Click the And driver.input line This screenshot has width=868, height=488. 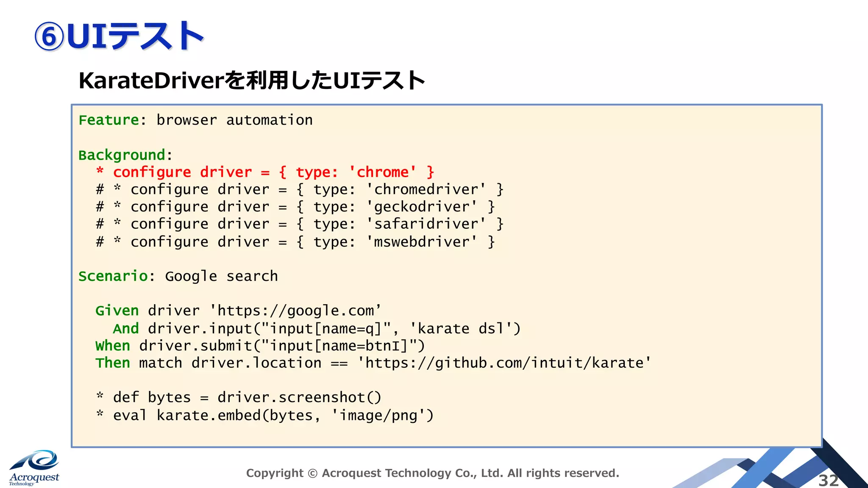[x=317, y=329]
